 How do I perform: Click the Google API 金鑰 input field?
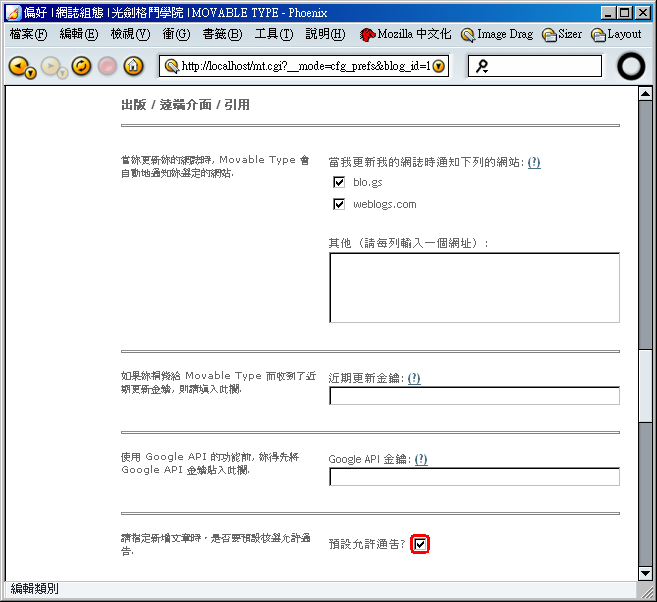tap(474, 477)
